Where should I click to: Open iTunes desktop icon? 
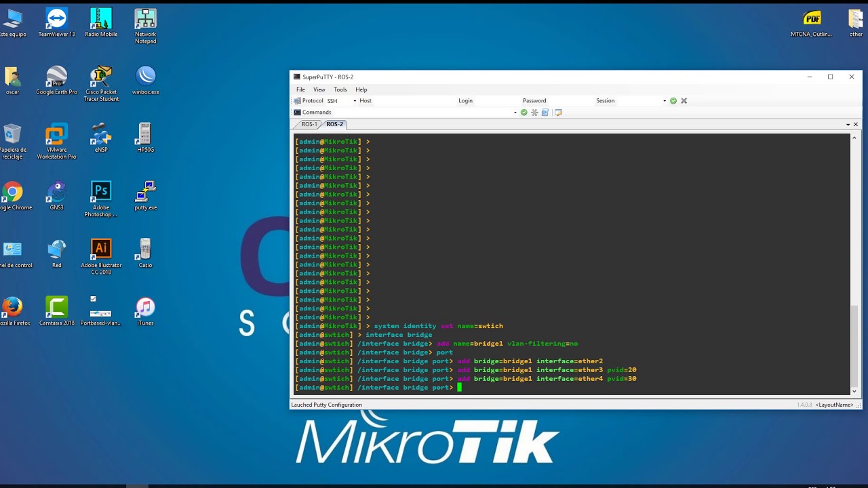click(145, 311)
